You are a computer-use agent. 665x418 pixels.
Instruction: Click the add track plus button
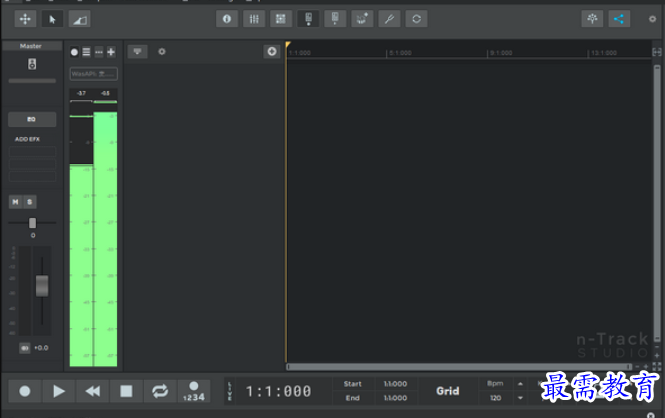click(272, 52)
